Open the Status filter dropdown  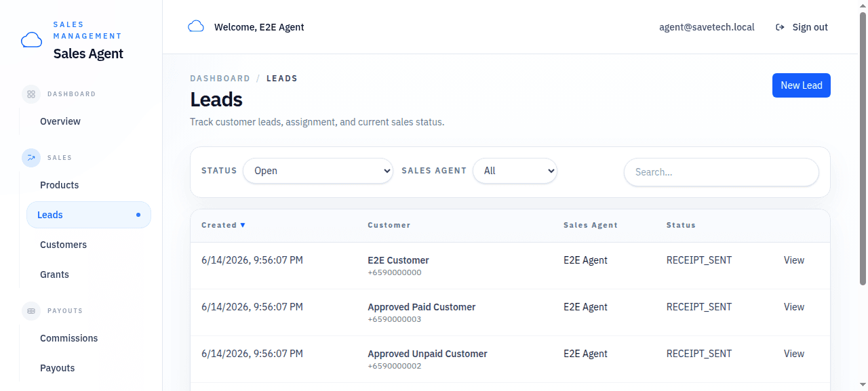318,171
